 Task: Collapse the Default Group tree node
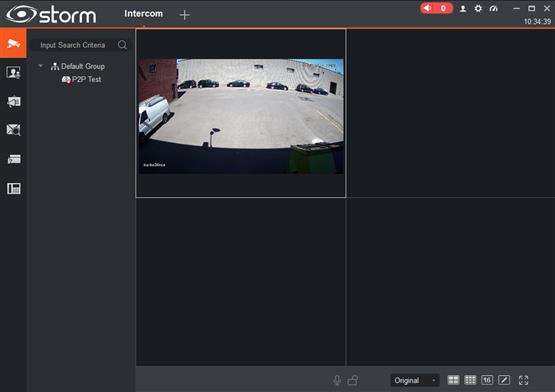click(x=41, y=66)
